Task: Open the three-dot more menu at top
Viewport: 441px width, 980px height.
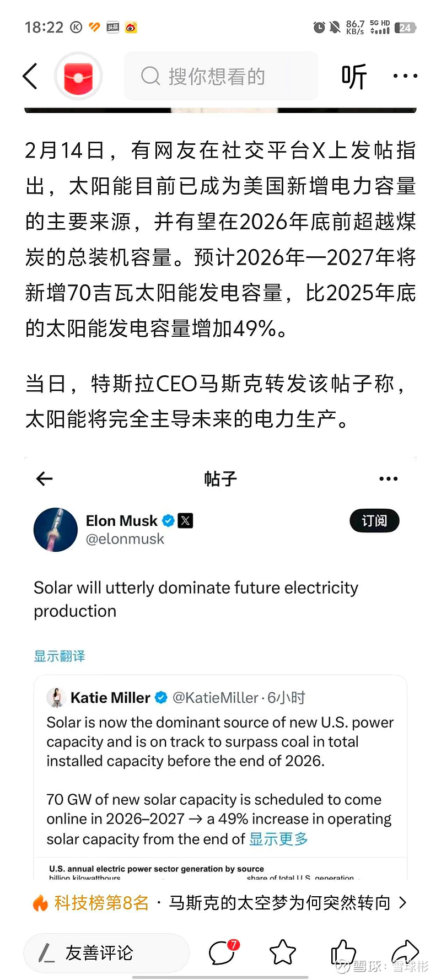Action: tap(405, 77)
